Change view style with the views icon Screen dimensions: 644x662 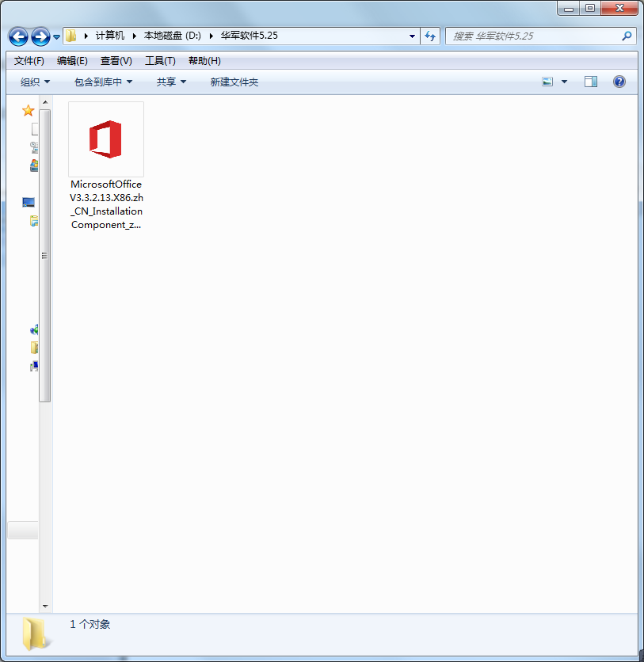547,81
